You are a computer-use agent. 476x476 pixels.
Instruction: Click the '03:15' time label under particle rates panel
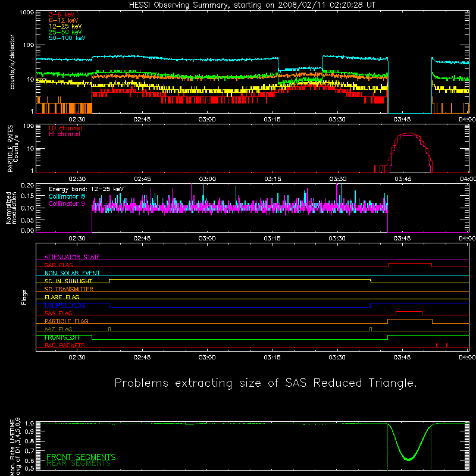pyautogui.click(x=273, y=179)
